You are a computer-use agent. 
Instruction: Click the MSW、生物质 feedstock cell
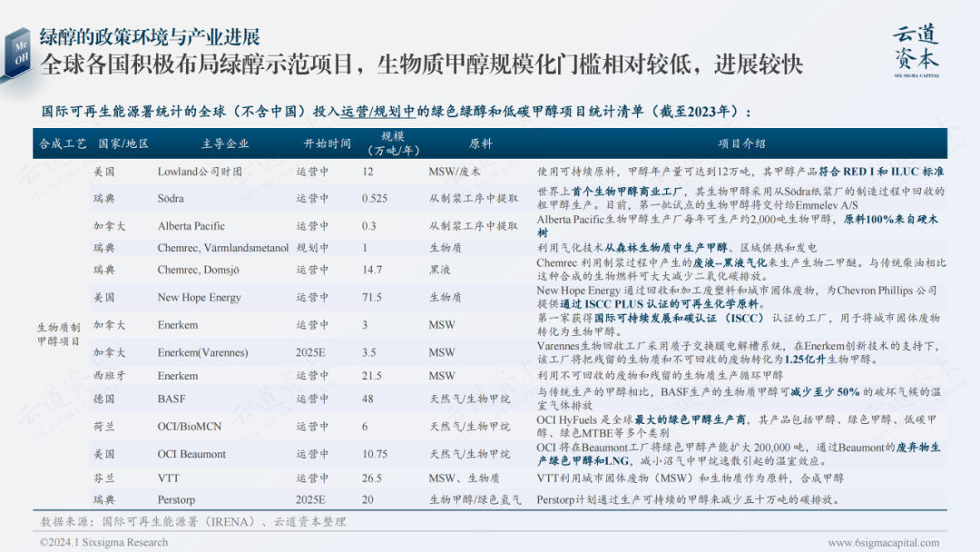[x=464, y=478]
